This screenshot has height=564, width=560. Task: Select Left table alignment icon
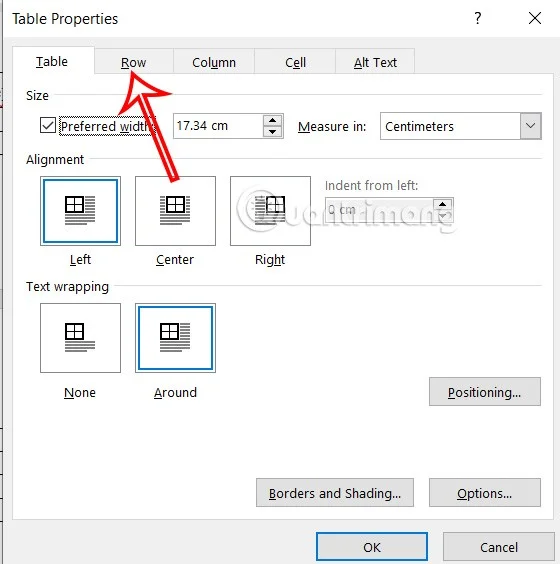(80, 211)
